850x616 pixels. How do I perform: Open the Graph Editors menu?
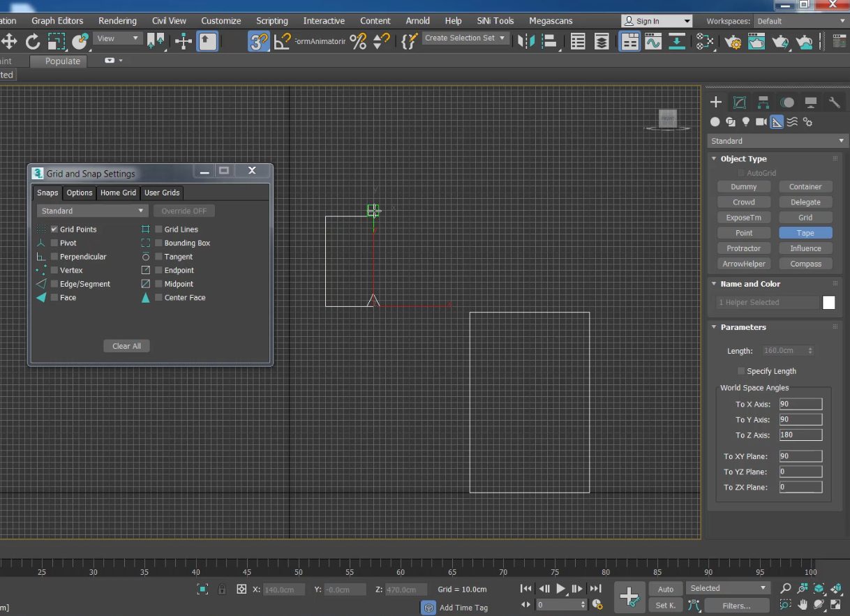pyautogui.click(x=57, y=21)
